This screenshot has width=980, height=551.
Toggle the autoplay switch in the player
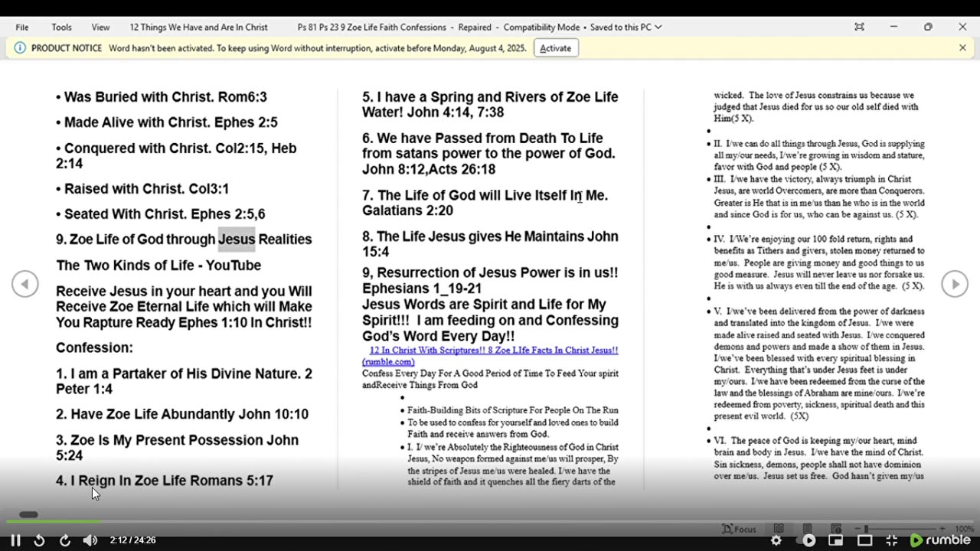[x=805, y=540]
